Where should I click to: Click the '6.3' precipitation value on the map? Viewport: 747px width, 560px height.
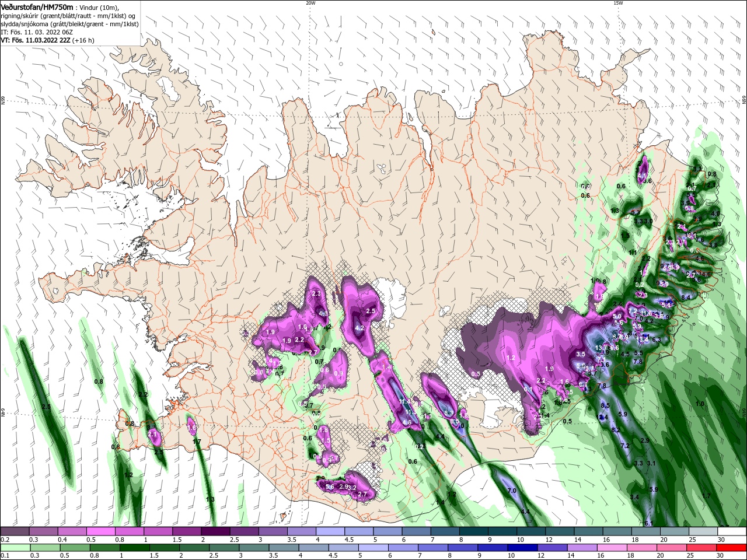coord(656,339)
